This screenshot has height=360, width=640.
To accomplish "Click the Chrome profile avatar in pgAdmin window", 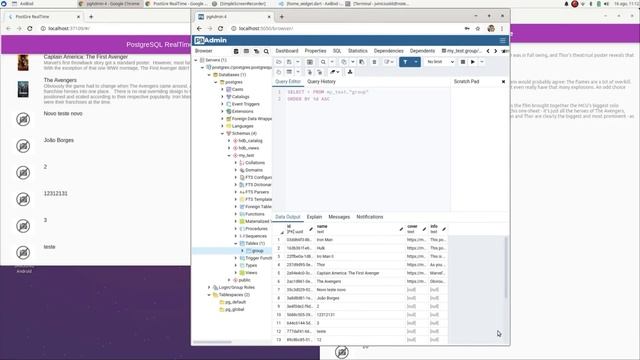I will (x=491, y=29).
